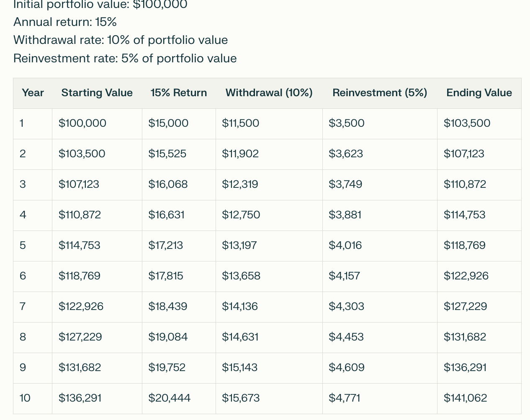Click the Ending Value column header
Screen dimensions: 530x420
coord(479,93)
